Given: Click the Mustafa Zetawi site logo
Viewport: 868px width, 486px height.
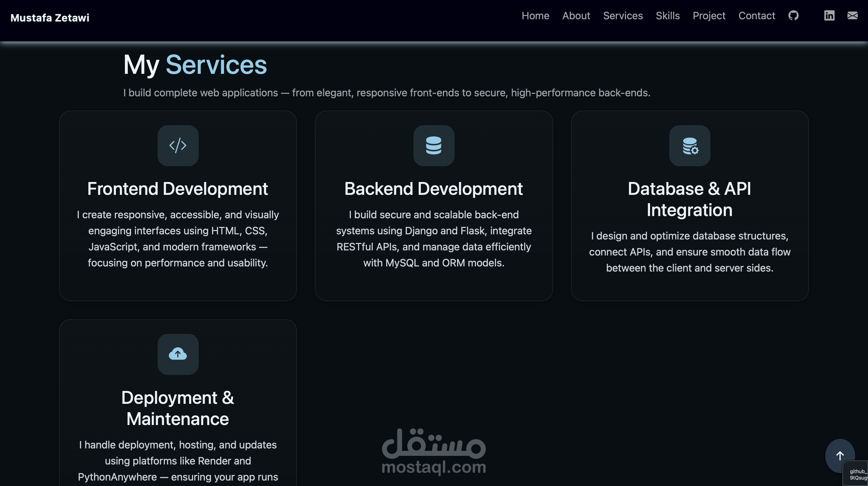Looking at the screenshot, I should tap(50, 18).
